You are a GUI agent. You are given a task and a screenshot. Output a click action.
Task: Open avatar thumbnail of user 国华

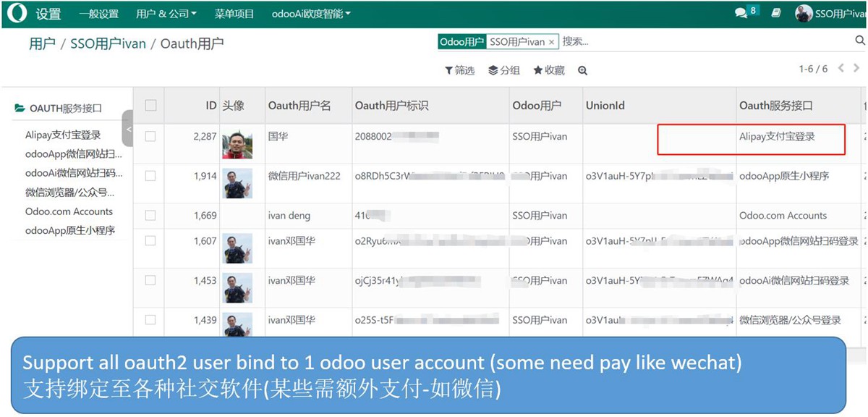click(237, 144)
